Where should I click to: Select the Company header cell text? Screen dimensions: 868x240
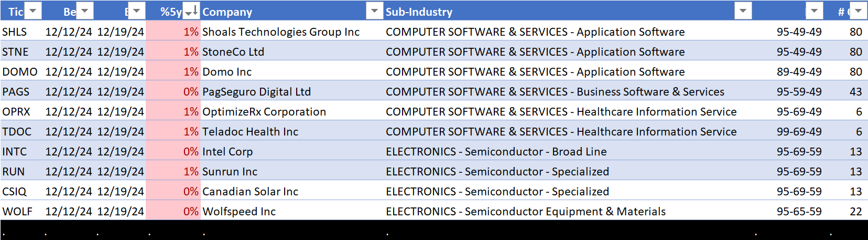click(227, 12)
